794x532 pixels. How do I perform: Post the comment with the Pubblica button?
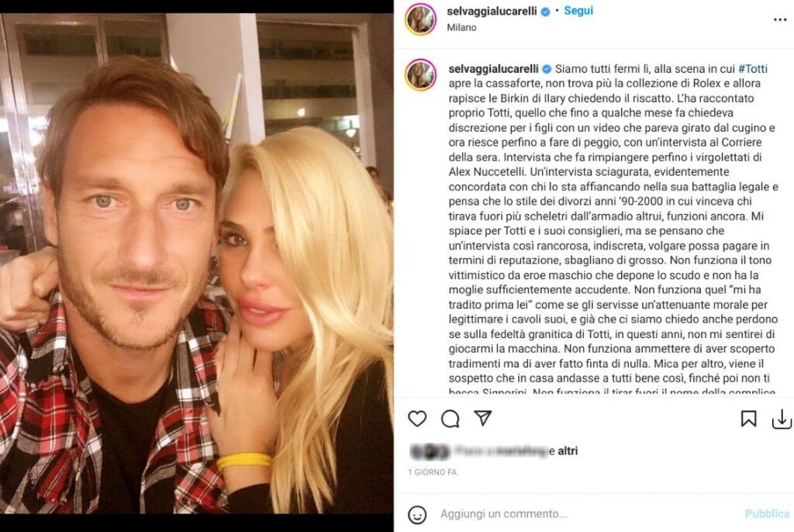767,513
